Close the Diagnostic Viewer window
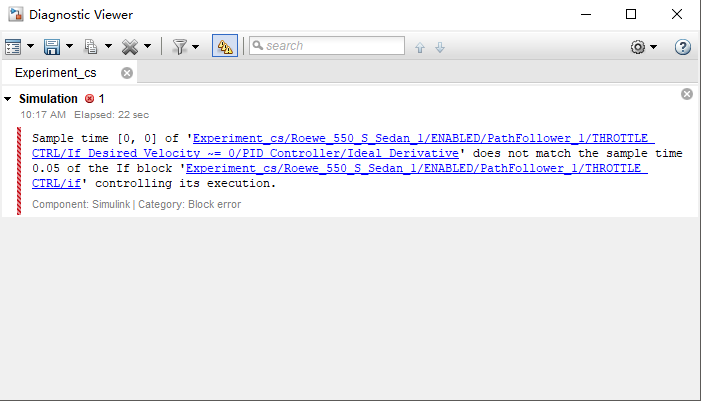Screen dimensions: 701x401 (x=677, y=14)
